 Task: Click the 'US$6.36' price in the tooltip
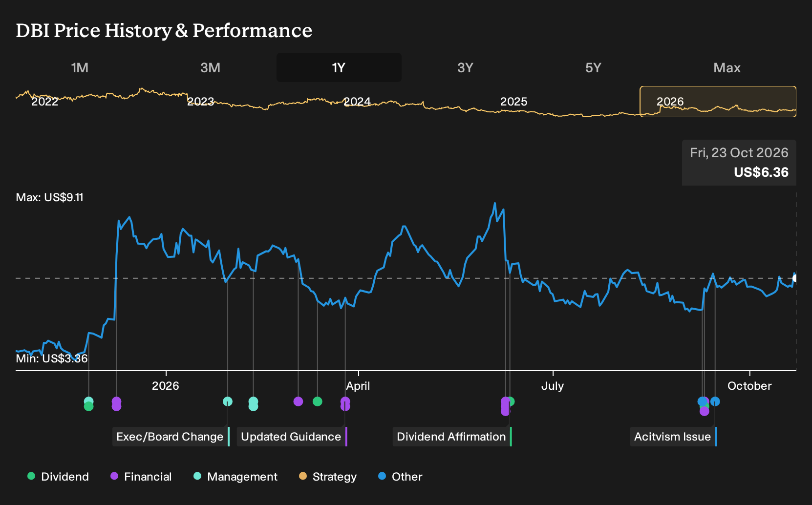click(761, 172)
